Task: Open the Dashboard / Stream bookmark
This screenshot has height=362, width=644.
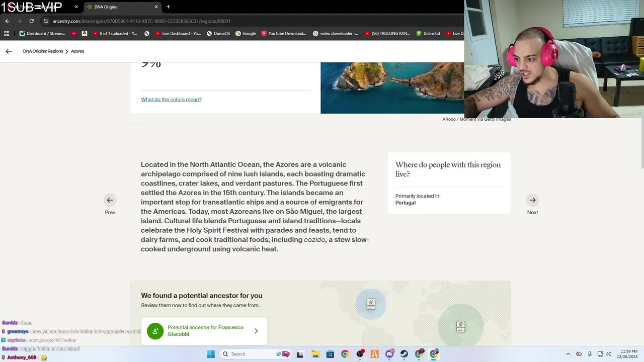Action: click(x=42, y=34)
